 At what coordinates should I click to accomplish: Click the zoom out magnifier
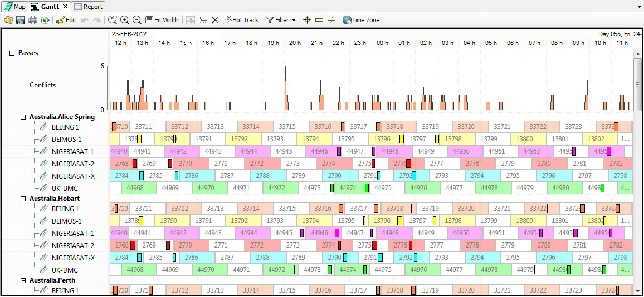click(x=136, y=20)
